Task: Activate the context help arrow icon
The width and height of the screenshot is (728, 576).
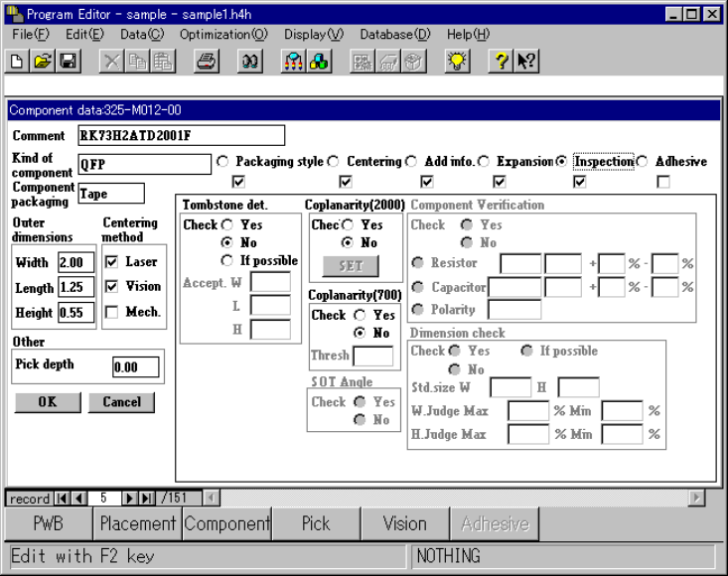Action: 526,62
